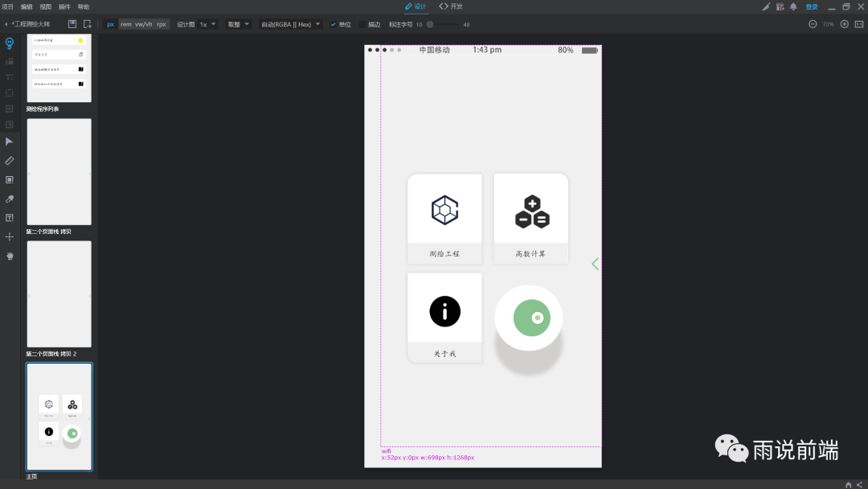Adjust the 标注字号 font size slider
This screenshot has width=868, height=489.
(x=431, y=24)
